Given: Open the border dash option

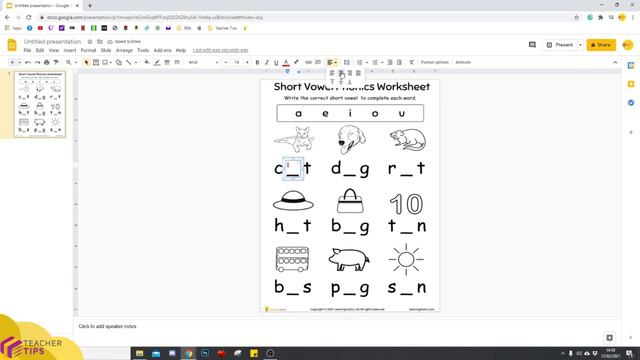Looking at the screenshot, I should (177, 62).
